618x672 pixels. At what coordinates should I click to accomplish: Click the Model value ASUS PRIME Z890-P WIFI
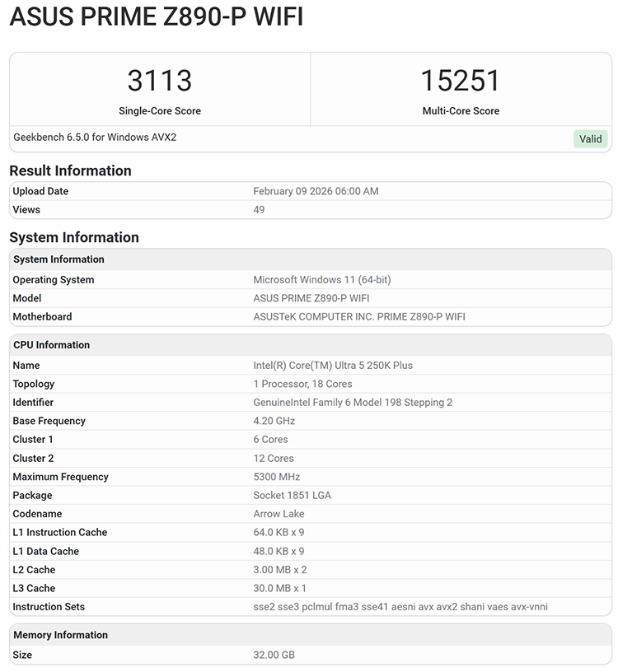[x=311, y=298]
